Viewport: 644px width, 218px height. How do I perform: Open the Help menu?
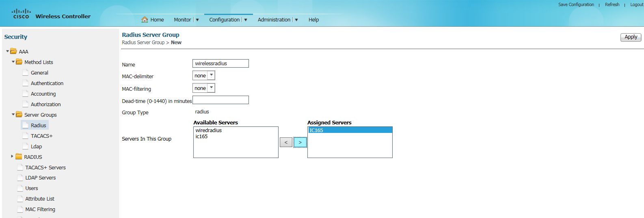click(x=313, y=19)
